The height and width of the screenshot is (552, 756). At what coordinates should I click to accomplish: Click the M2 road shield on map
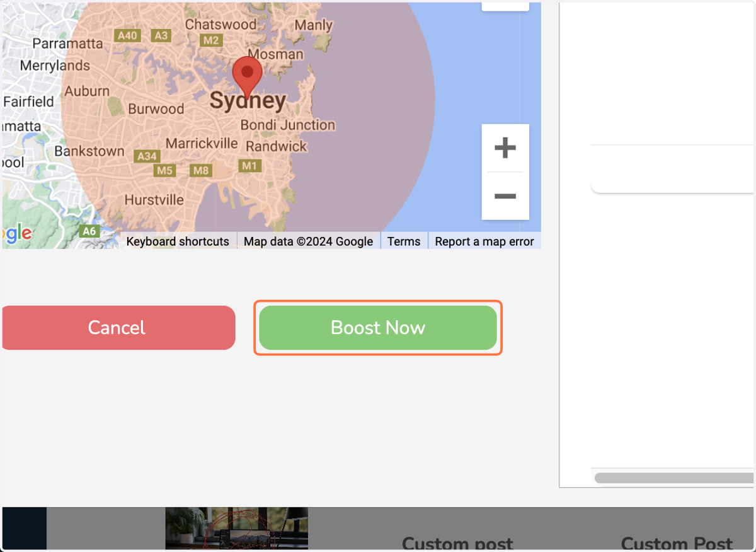[x=210, y=41]
